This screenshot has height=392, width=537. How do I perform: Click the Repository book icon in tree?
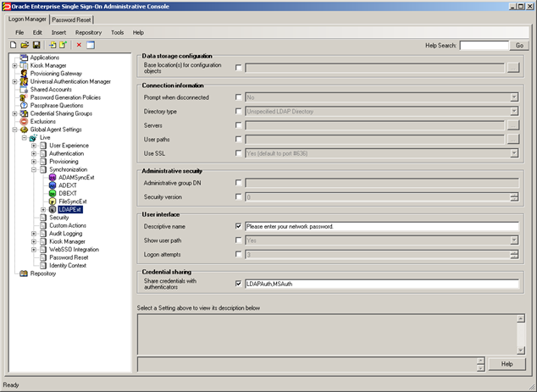24,273
